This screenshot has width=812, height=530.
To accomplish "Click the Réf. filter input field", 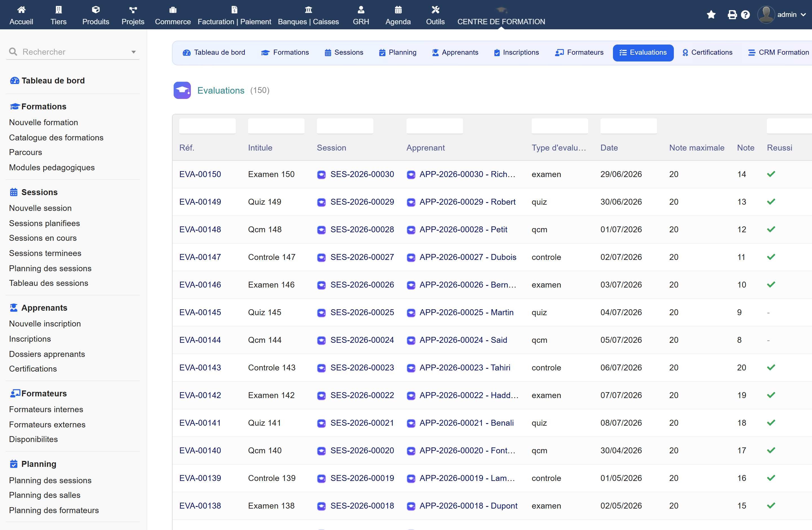I will pos(208,126).
